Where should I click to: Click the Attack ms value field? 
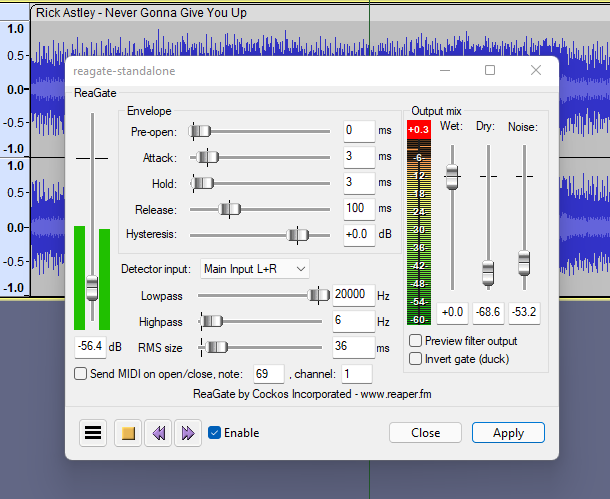pyautogui.click(x=359, y=157)
